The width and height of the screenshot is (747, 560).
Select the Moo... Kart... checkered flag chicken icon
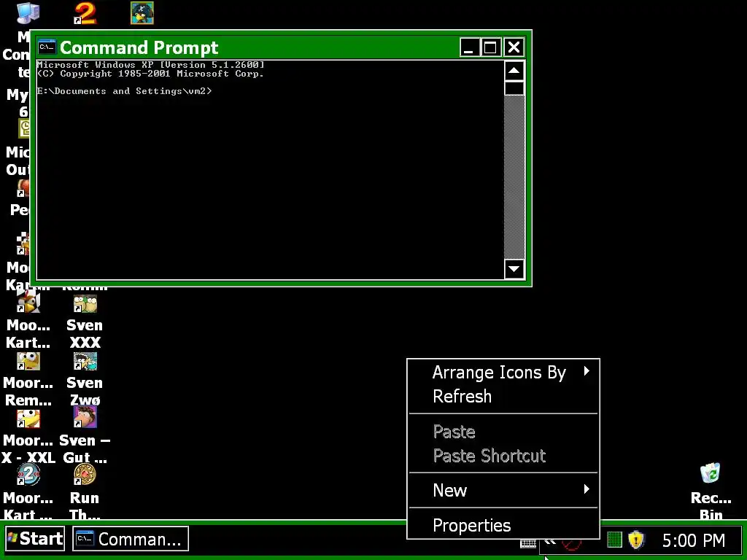click(x=28, y=302)
